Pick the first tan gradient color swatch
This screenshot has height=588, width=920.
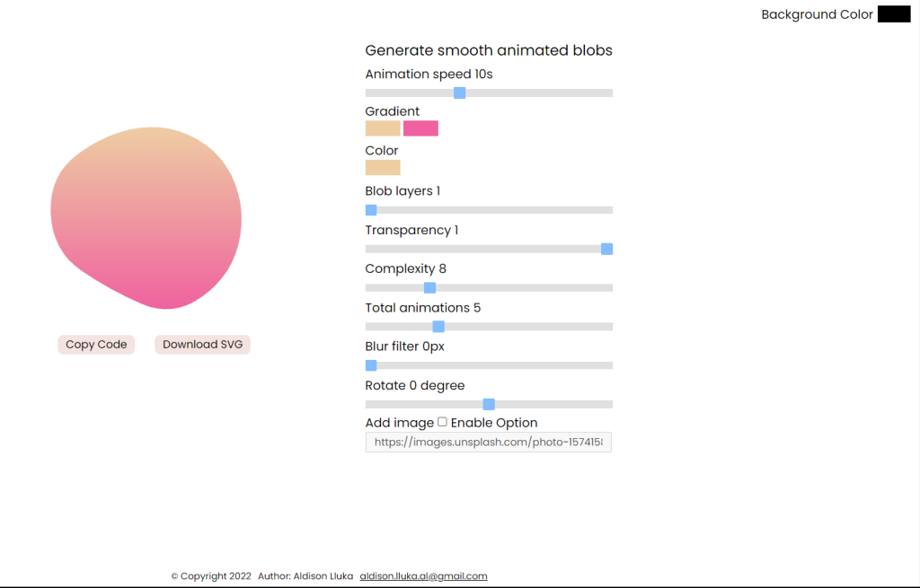click(x=383, y=128)
